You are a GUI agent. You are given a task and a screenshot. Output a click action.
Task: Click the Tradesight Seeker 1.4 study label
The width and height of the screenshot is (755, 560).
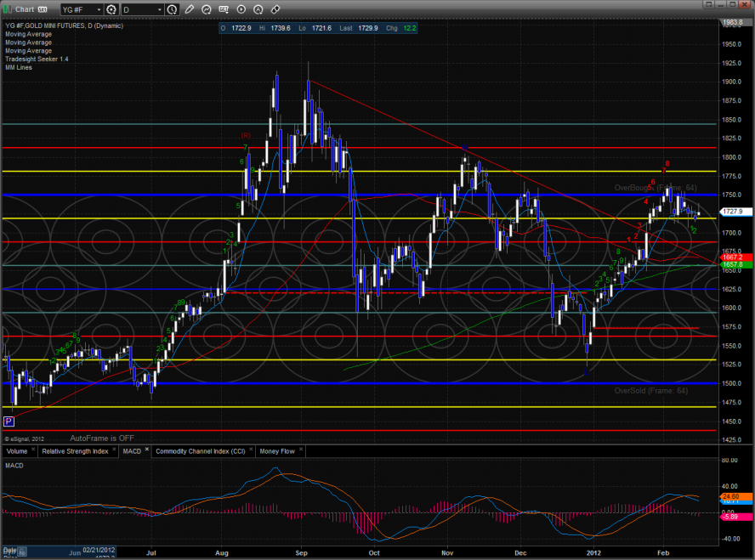pyautogui.click(x=37, y=59)
